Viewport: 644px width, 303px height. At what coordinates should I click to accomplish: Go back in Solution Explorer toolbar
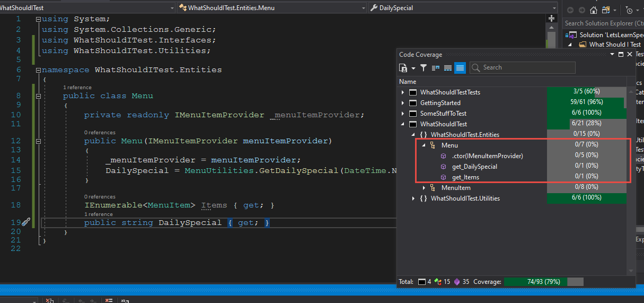coord(570,10)
